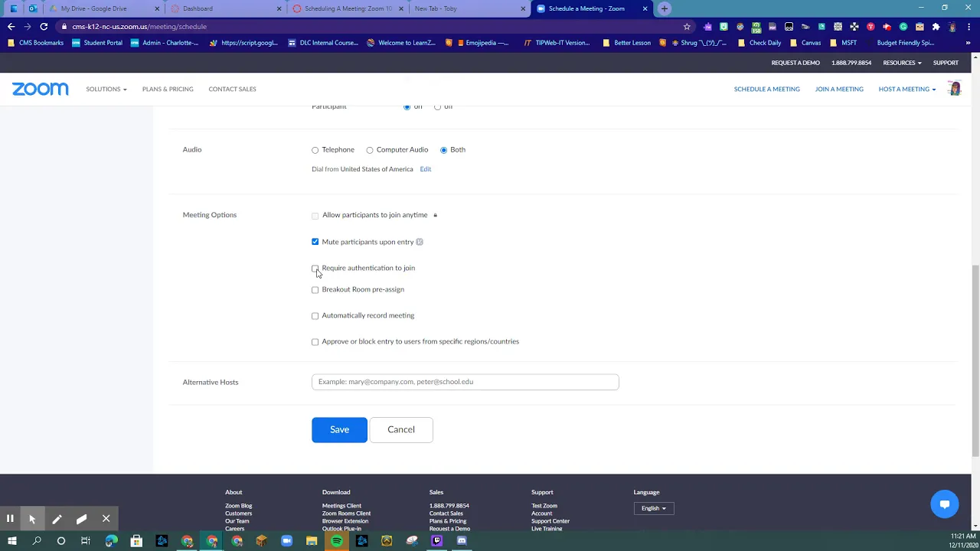Open Meetings Client download link
Screen dimensions: 980x551
pyautogui.click(x=341, y=506)
